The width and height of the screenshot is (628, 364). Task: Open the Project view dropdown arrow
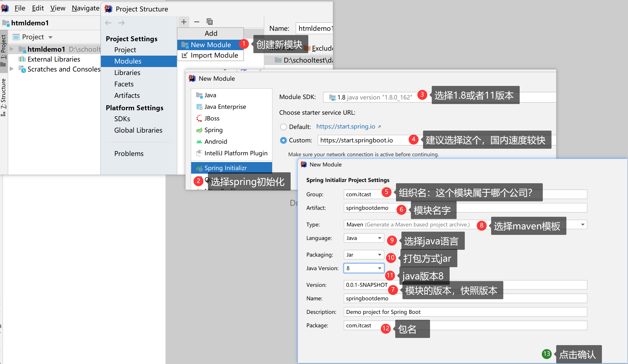(50, 37)
